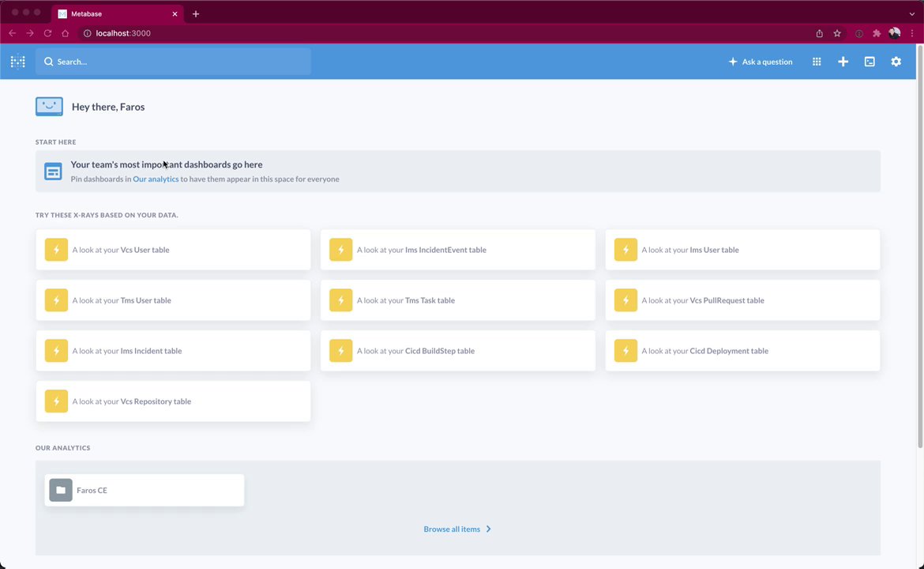Click the robot face greeting icon
Image resolution: width=924 pixels, height=569 pixels.
pos(49,106)
